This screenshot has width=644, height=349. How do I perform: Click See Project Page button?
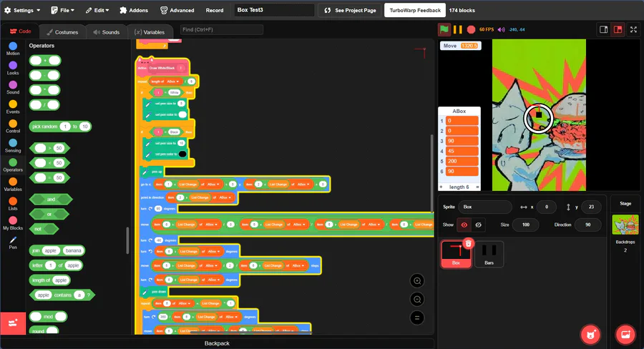coord(350,10)
